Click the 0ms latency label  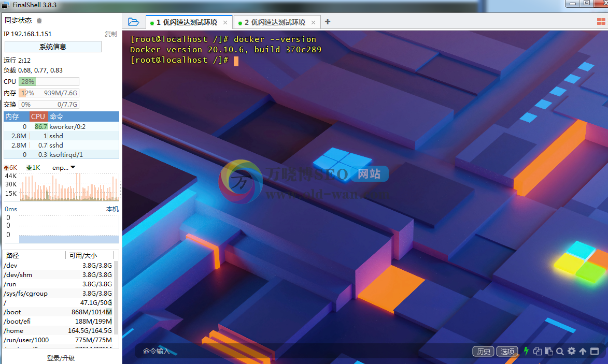click(x=11, y=209)
